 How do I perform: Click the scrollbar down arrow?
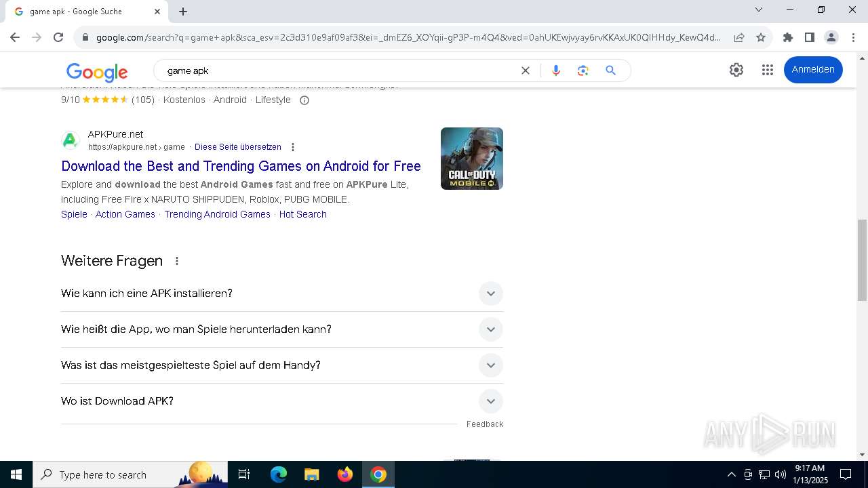pyautogui.click(x=862, y=455)
